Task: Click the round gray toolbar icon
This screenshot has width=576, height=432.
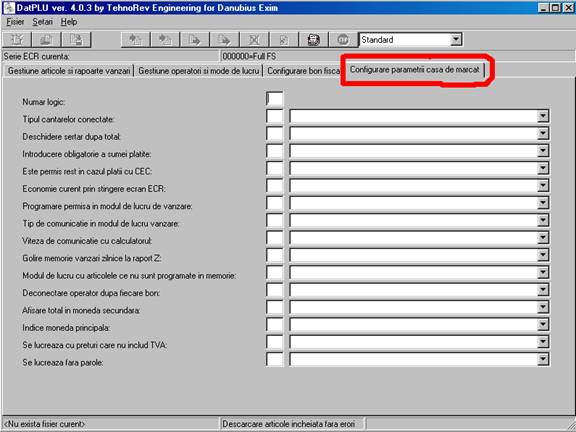Action: coord(343,40)
